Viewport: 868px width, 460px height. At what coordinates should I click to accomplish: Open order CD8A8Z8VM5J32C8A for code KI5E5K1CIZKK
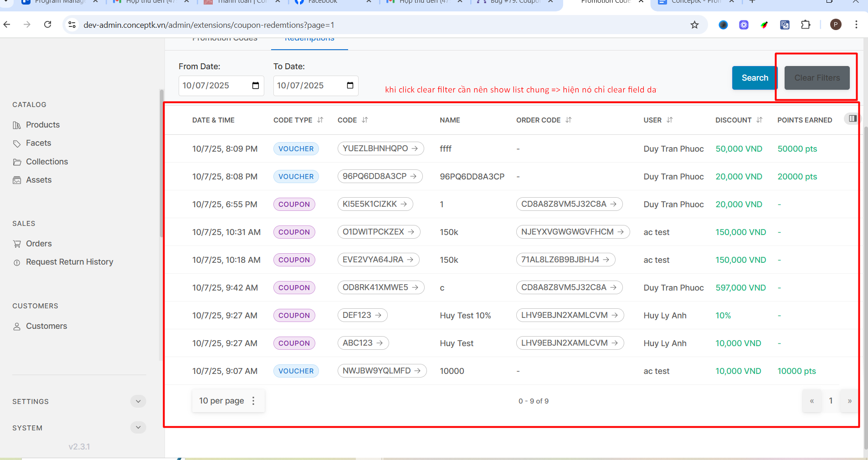point(569,204)
